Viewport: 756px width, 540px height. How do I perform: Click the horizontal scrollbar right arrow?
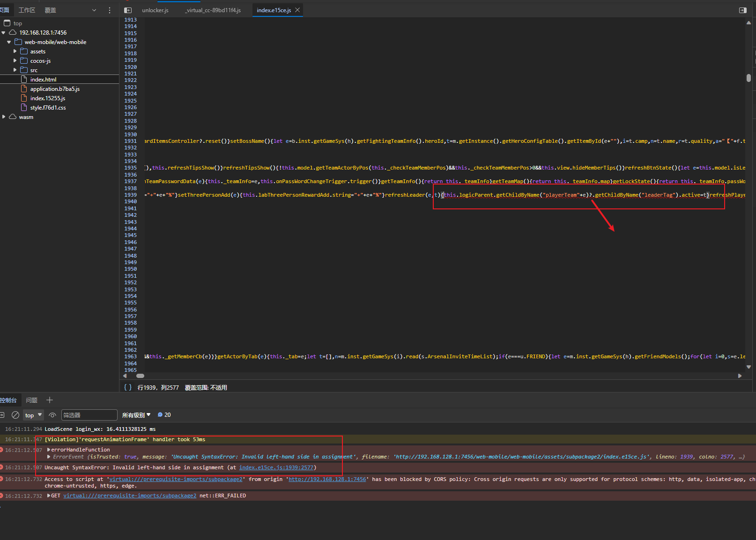pos(740,376)
